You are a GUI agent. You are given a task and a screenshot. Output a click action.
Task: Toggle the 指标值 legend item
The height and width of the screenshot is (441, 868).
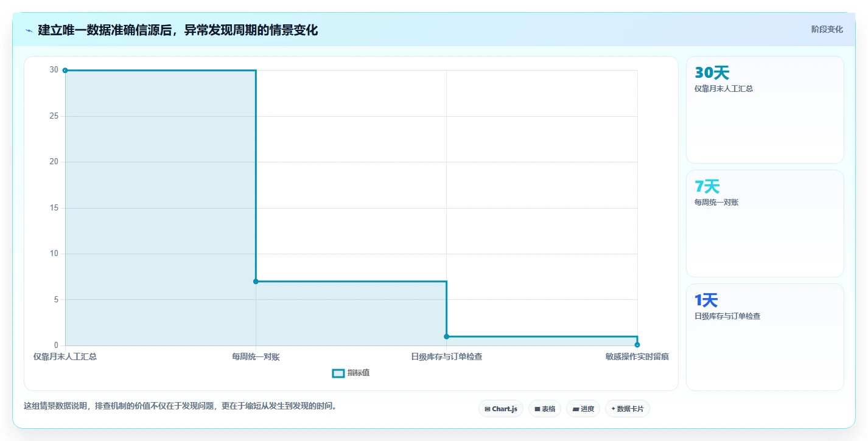click(351, 373)
